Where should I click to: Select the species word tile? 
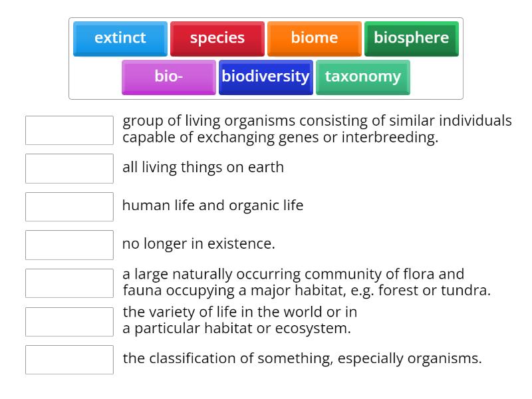click(x=217, y=39)
